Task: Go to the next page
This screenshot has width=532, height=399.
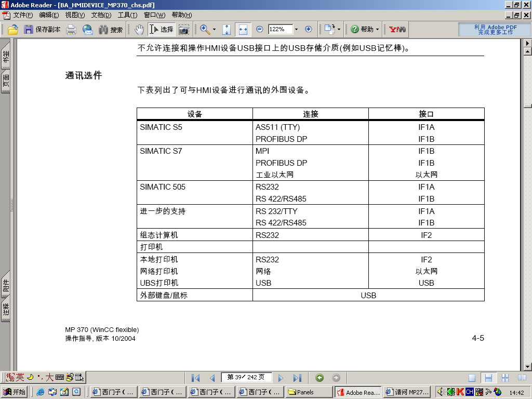Action: coord(280,378)
